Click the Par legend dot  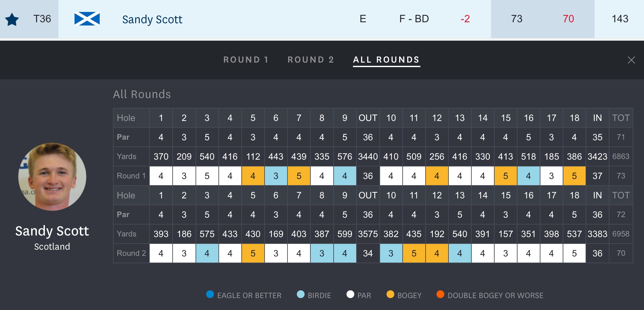[350, 294]
